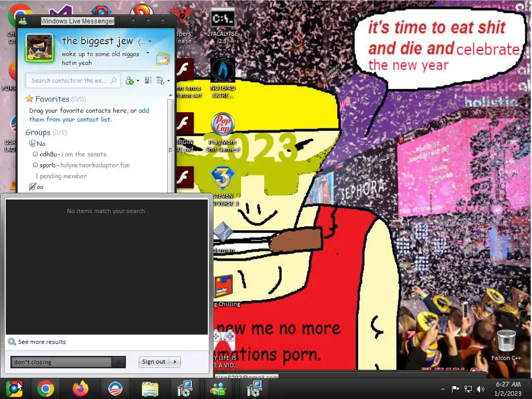Follow the add them from your contact list link
The width and height of the screenshot is (532, 399).
(89, 115)
